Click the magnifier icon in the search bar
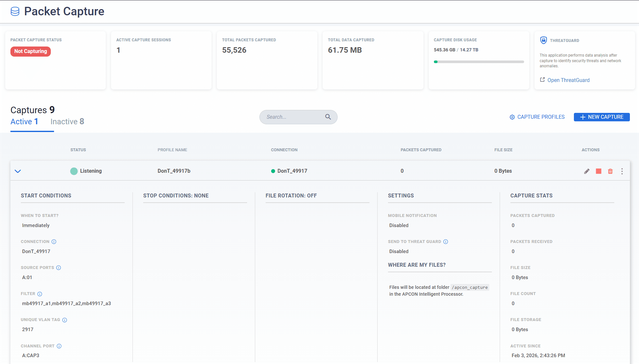This screenshot has width=639, height=364. click(328, 117)
